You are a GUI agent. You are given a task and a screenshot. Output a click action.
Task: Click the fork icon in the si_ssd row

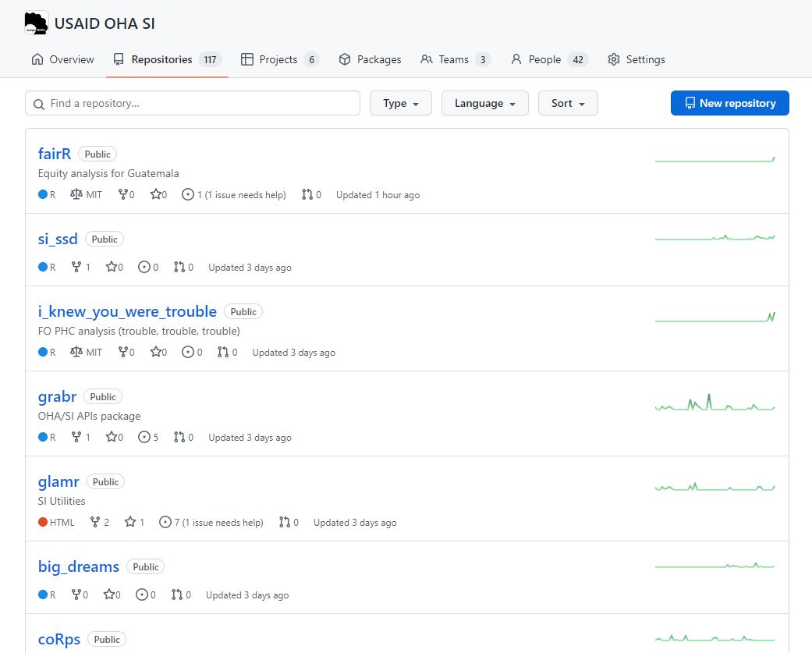pos(76,267)
